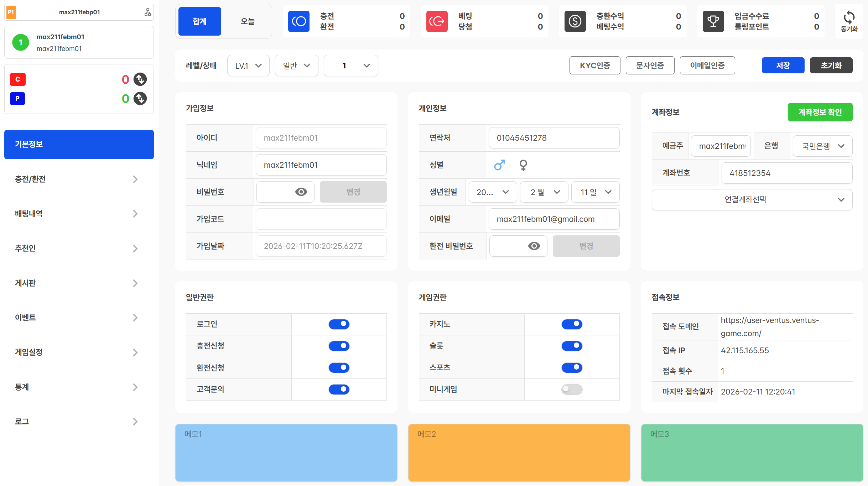Reveal 환전 비밀번호 using the eye icon
868x486 pixels.
pyautogui.click(x=534, y=246)
